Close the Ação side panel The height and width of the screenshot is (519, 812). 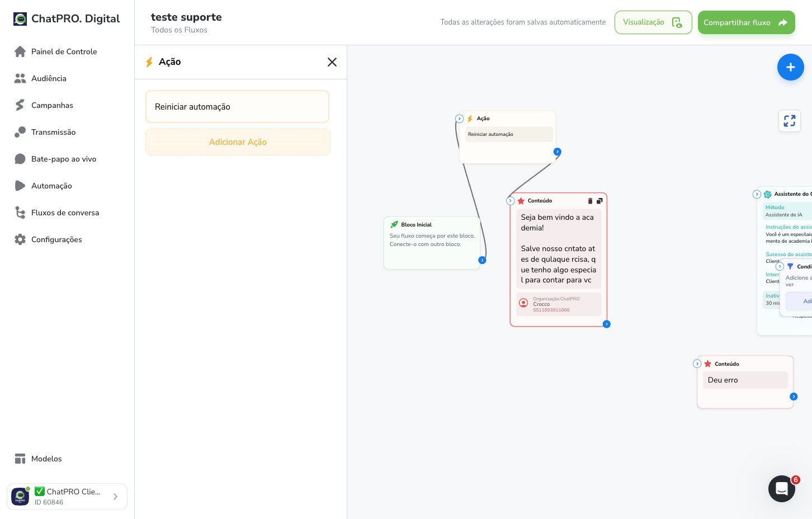[x=332, y=62]
